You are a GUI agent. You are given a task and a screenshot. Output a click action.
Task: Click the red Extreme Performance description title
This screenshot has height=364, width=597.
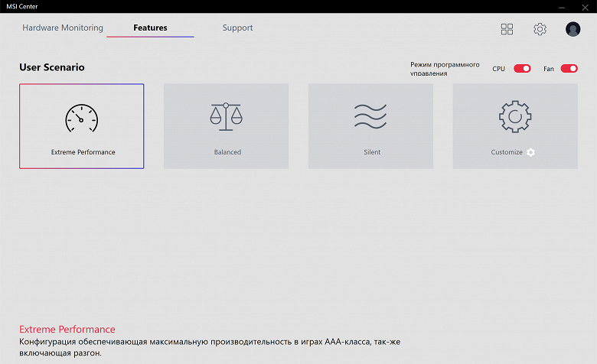coord(67,329)
